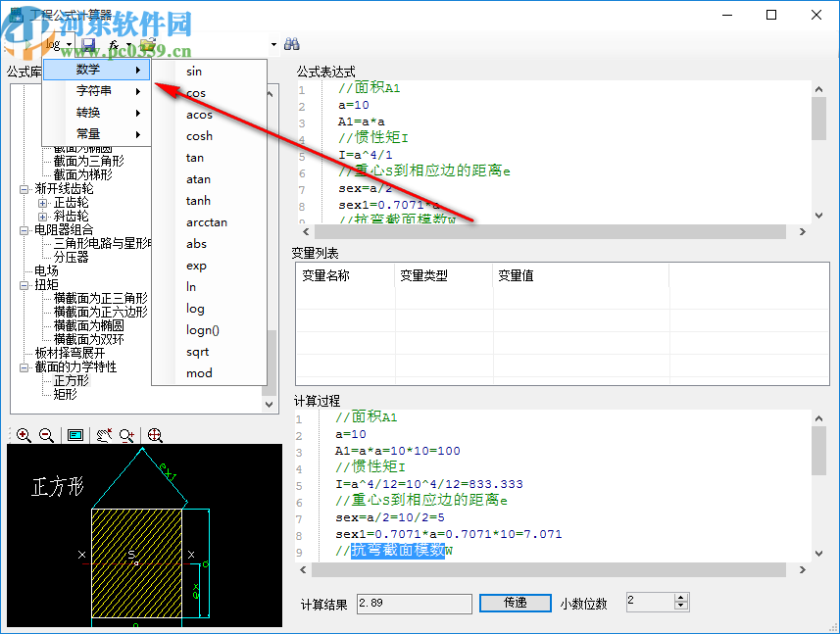Image resolution: width=840 pixels, height=634 pixels.
Task: Pick cosh in the function list
Action: pos(210,136)
